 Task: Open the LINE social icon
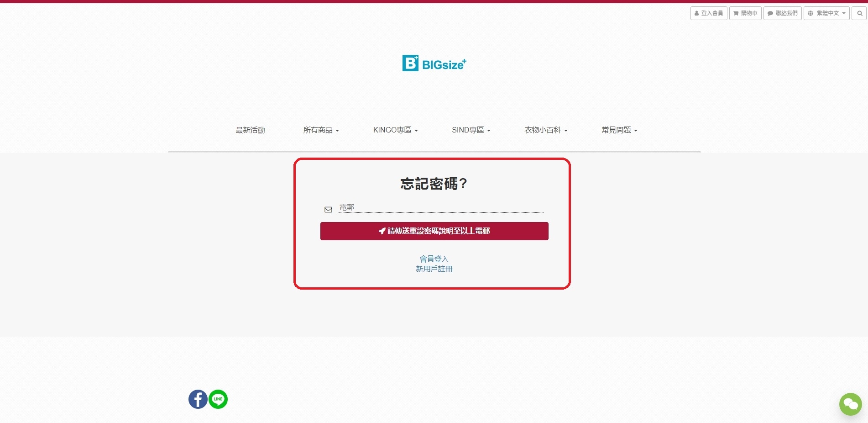pyautogui.click(x=218, y=399)
